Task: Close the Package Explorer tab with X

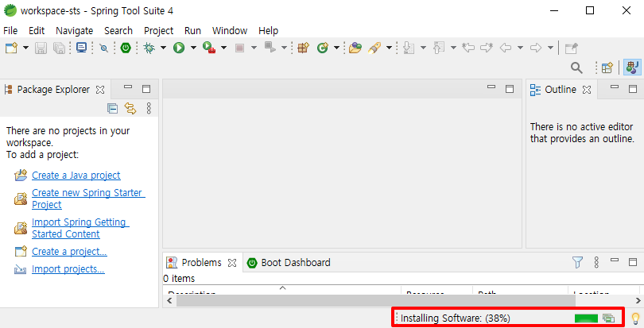Action: (x=100, y=90)
